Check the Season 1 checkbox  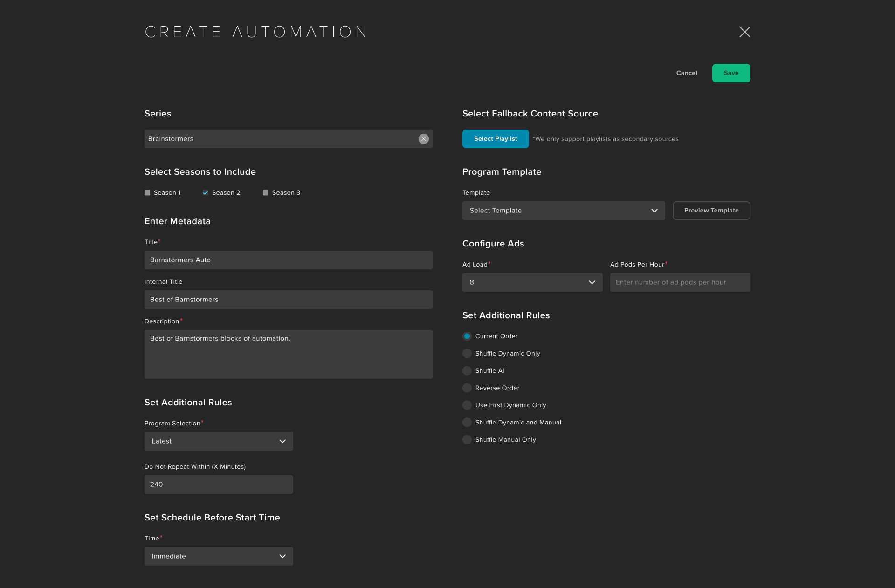point(147,193)
